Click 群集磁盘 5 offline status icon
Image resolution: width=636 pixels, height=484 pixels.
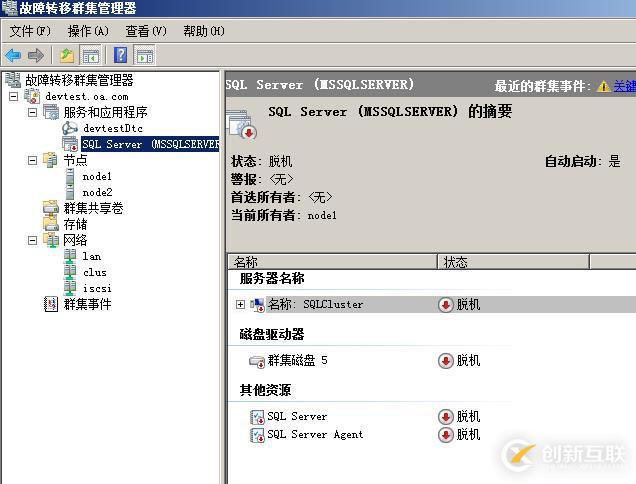pos(445,361)
